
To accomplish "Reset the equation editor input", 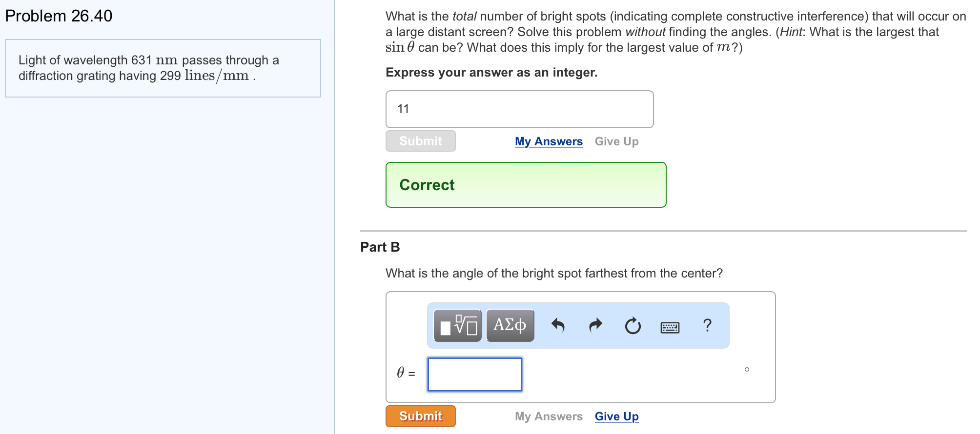I will click(632, 325).
